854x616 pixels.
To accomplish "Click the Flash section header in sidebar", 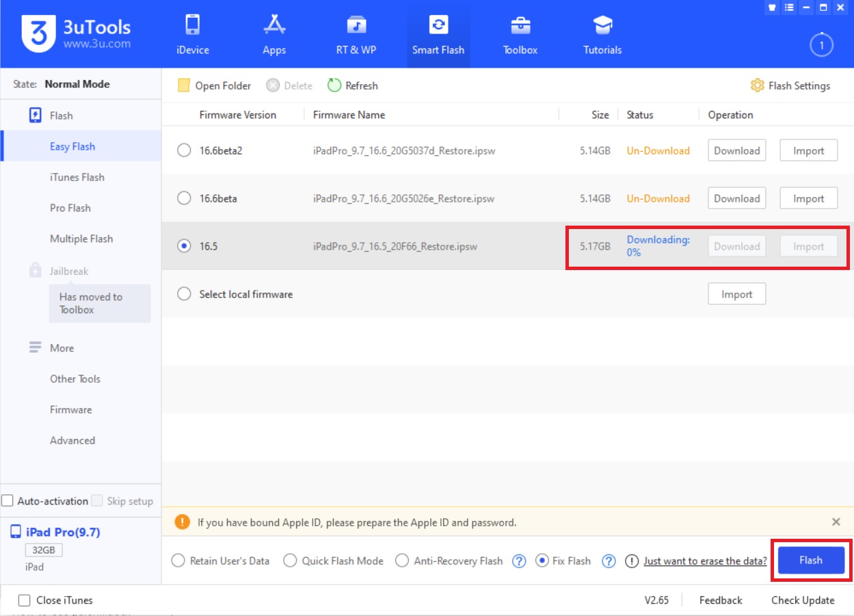I will (x=51, y=116).
